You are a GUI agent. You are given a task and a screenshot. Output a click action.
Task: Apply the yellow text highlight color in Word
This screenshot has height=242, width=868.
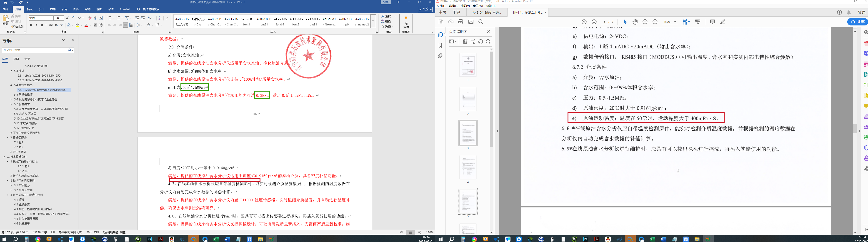[x=77, y=25]
